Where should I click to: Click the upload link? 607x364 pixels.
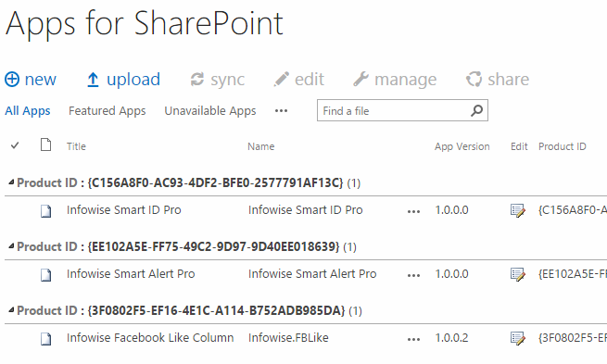click(133, 80)
